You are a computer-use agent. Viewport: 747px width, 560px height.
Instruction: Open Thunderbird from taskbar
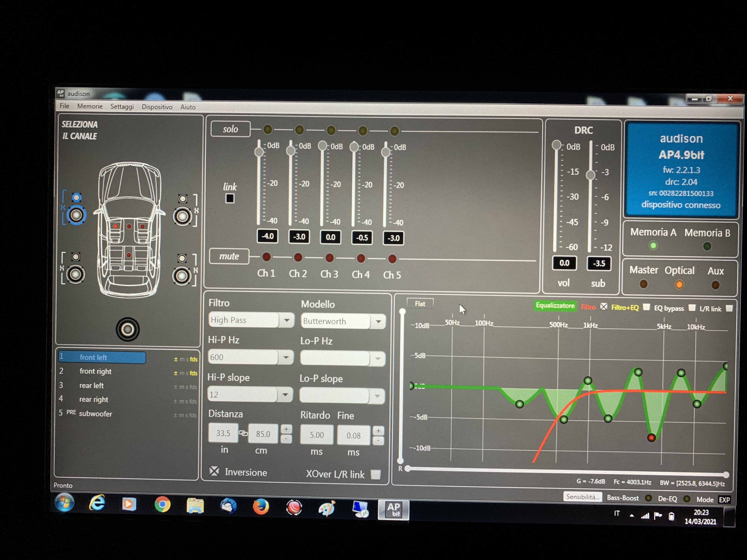coord(228,506)
